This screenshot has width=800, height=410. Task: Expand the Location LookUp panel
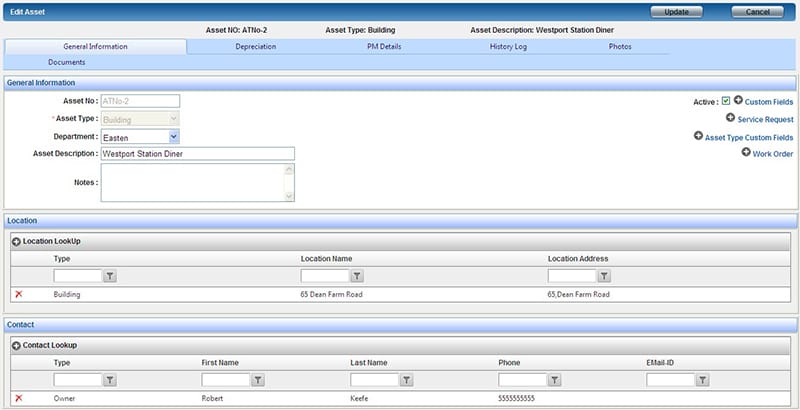(16, 242)
